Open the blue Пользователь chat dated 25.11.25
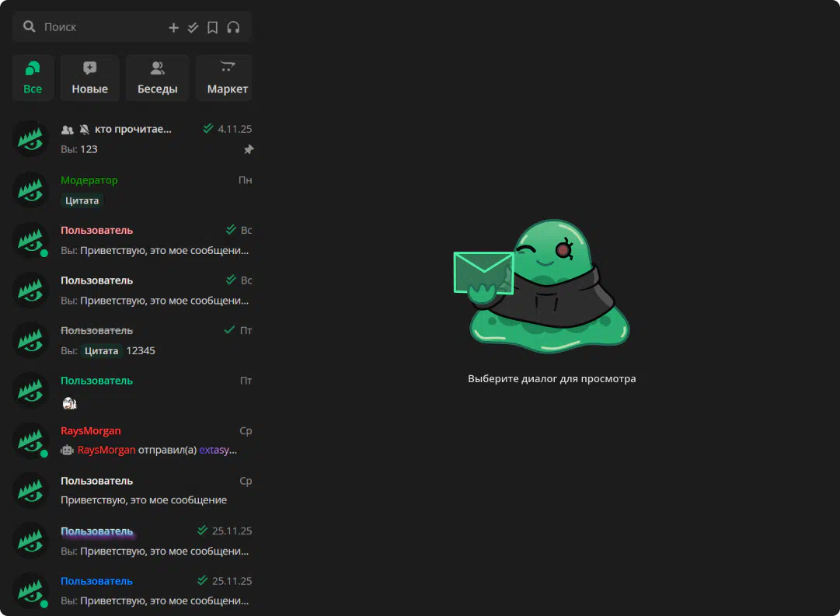 pyautogui.click(x=97, y=581)
